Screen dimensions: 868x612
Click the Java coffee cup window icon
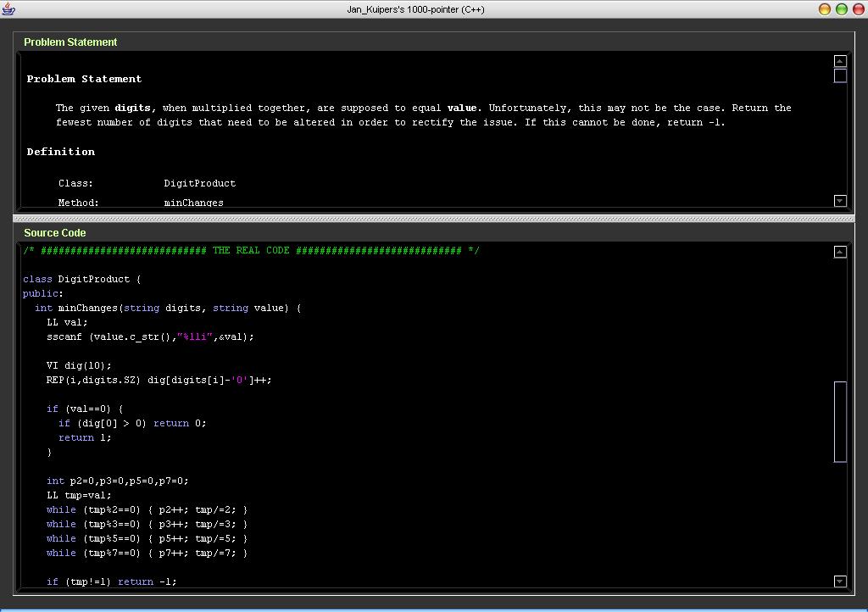[8, 9]
